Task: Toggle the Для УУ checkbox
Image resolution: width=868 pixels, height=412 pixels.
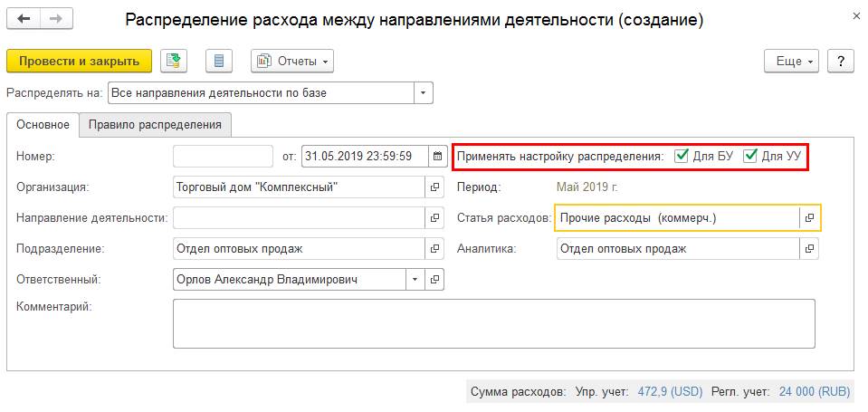Action: point(750,156)
